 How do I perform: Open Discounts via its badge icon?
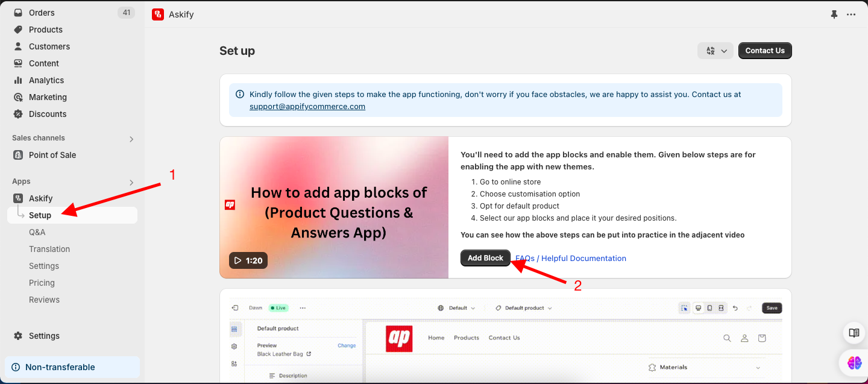coord(18,114)
